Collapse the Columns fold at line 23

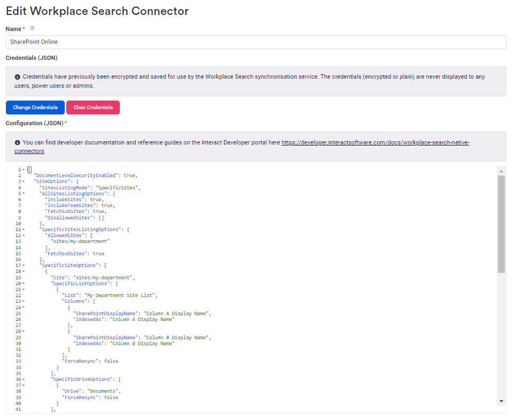point(24,301)
